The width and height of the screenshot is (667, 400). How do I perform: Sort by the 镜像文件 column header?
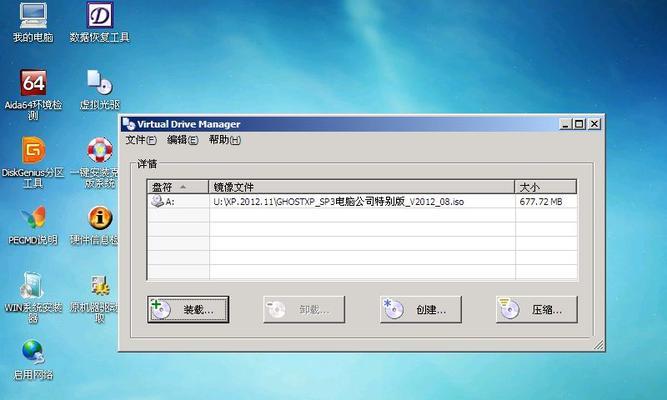(362, 187)
